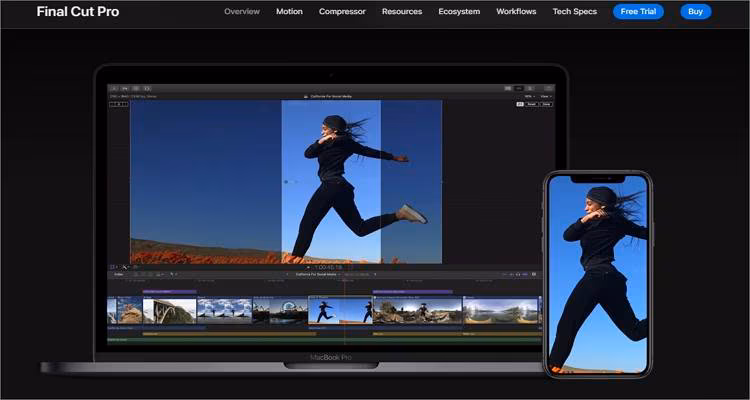Navigate to the Ecosystem page
Viewport: 750px width, 400px height.
coord(459,11)
